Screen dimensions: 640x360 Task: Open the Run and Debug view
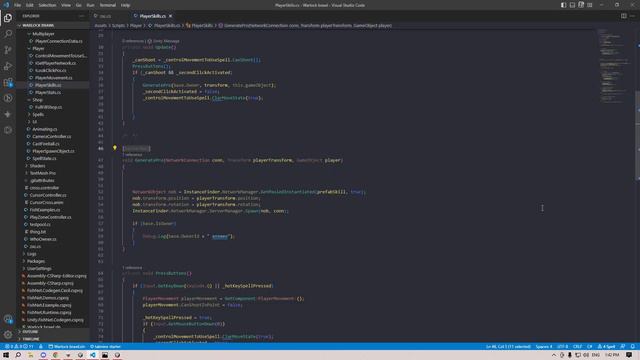tap(8, 66)
